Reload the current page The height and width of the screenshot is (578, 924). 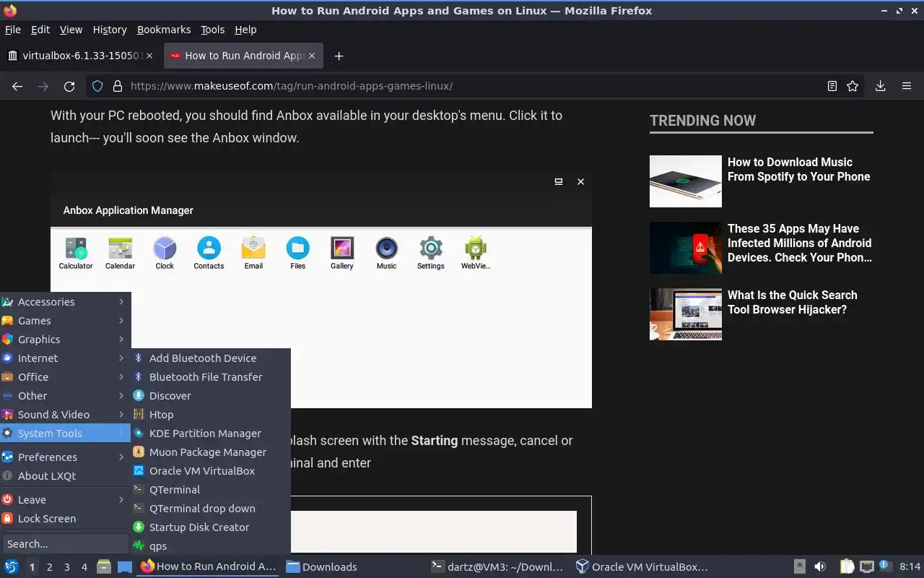(x=69, y=86)
